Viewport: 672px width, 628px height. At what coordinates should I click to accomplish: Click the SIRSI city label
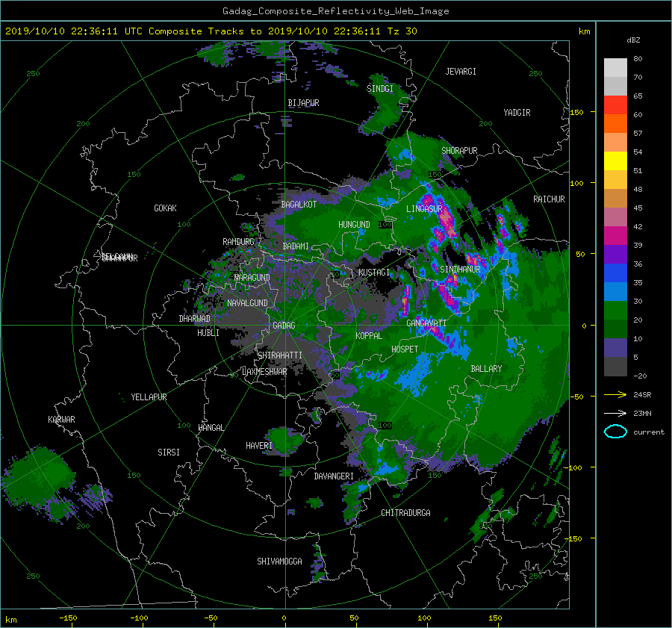(169, 453)
